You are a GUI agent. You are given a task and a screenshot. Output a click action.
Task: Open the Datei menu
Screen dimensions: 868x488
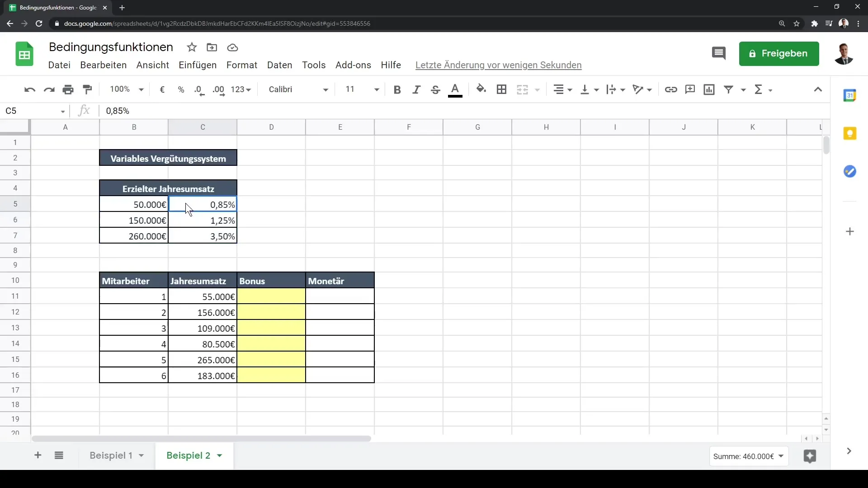(x=59, y=64)
